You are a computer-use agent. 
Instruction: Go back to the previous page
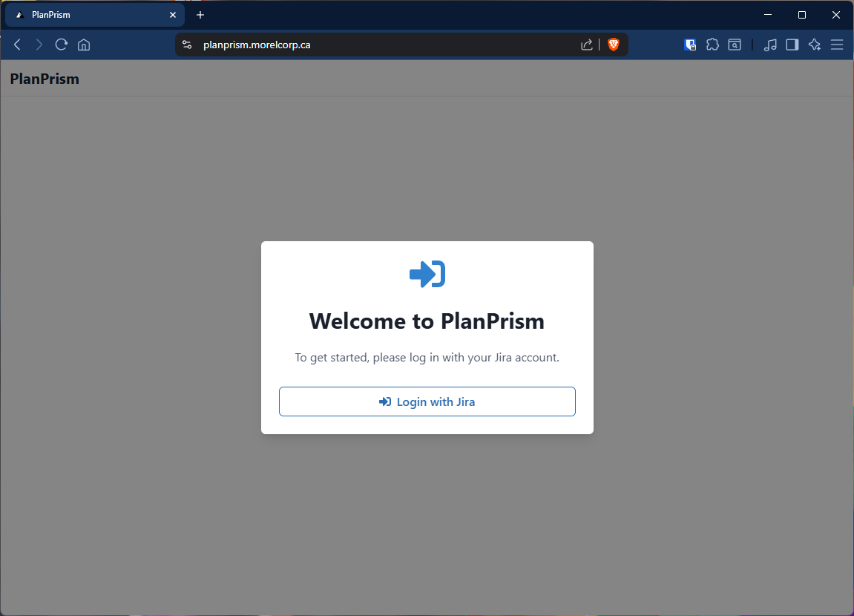tap(17, 45)
